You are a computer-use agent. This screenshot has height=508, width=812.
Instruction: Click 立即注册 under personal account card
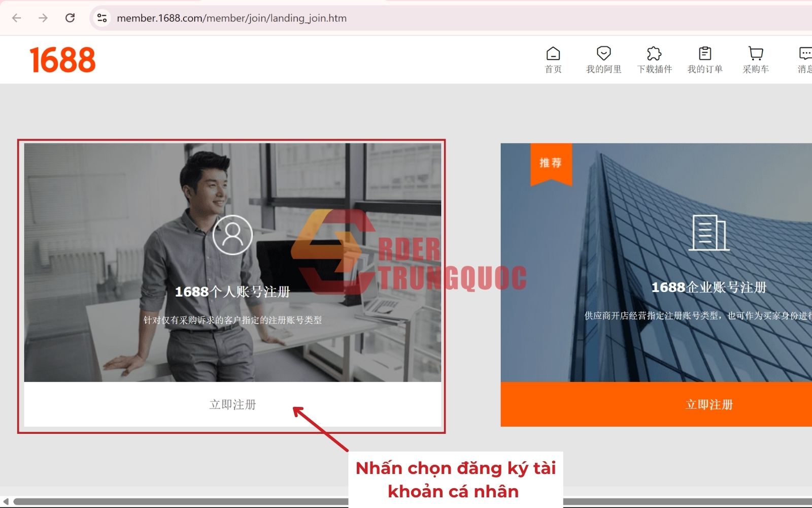[x=232, y=404]
